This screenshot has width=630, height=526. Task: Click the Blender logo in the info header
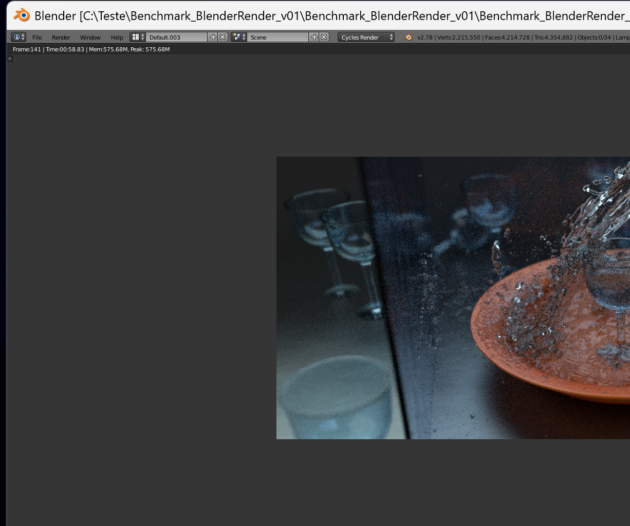pos(408,37)
